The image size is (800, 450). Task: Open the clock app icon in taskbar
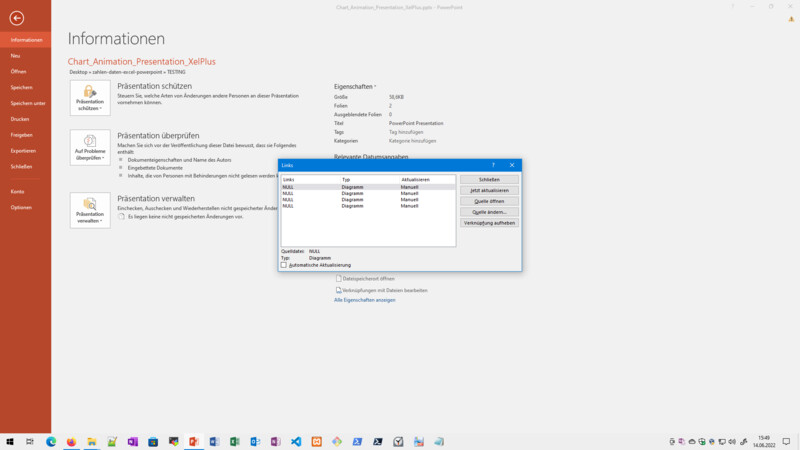tap(398, 441)
